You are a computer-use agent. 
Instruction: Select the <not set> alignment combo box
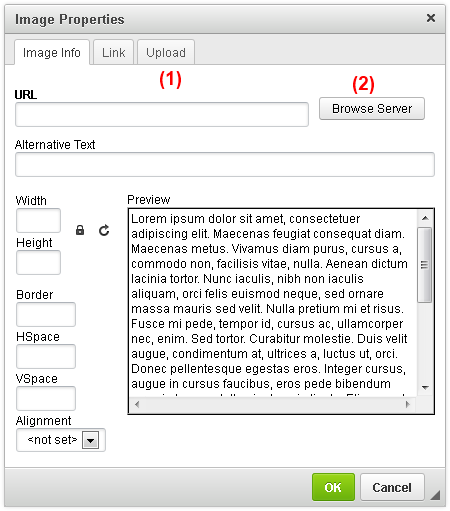61,440
